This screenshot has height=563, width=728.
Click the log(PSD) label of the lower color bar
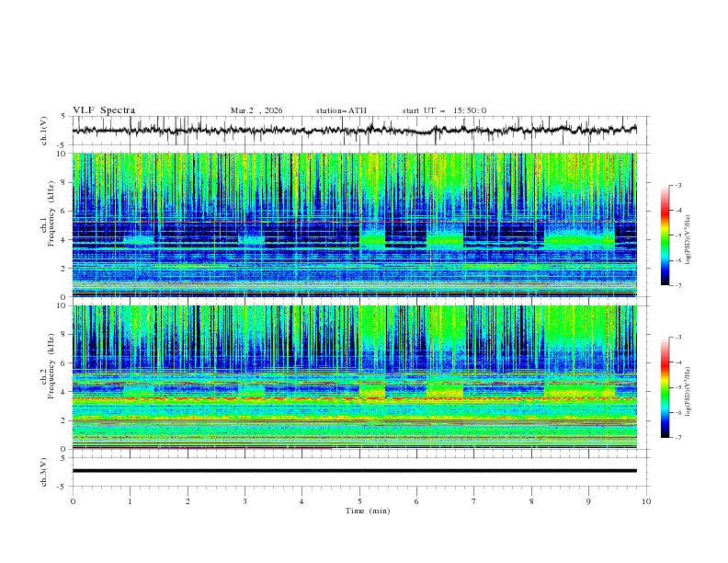688,392
